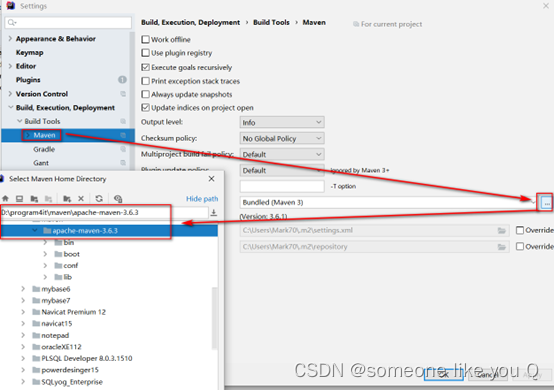Image resolution: width=554 pixels, height=390 pixels.
Task: Browse Maven home with the ellipsis button
Action: [547, 203]
